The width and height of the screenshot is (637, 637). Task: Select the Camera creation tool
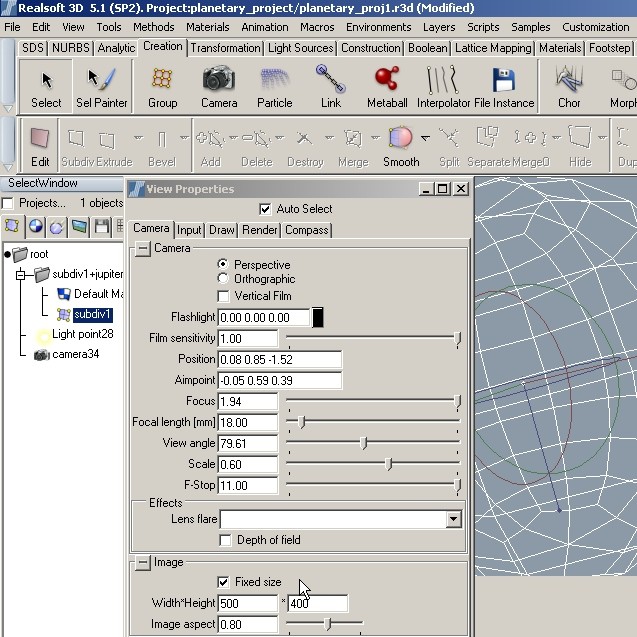point(219,86)
